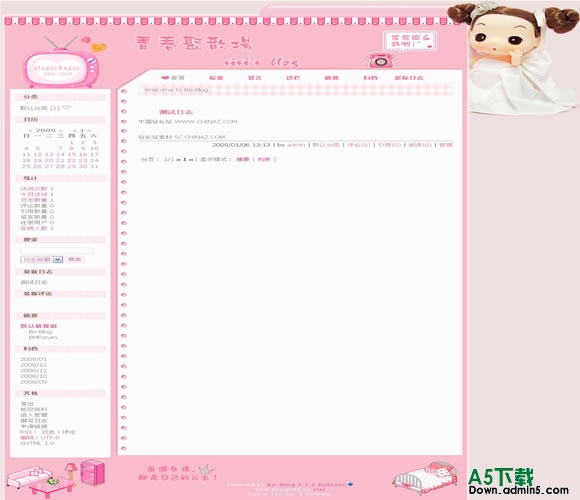580x500 pixels.
Task: Open the 标签 navigation item
Action: point(216,78)
